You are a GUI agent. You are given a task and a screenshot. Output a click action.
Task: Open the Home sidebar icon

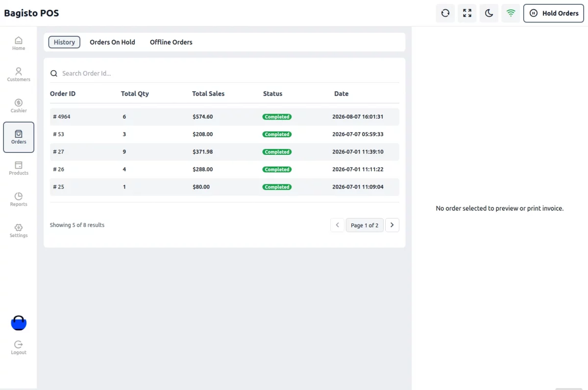(19, 43)
